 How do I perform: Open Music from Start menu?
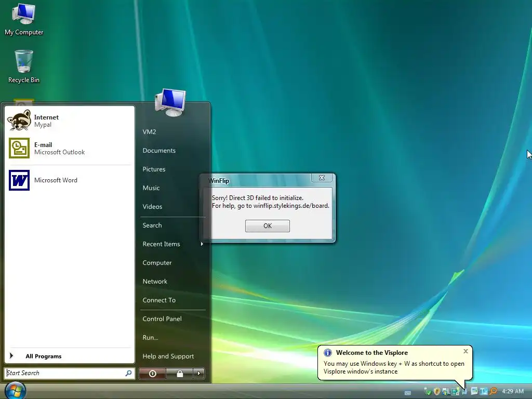[151, 188]
